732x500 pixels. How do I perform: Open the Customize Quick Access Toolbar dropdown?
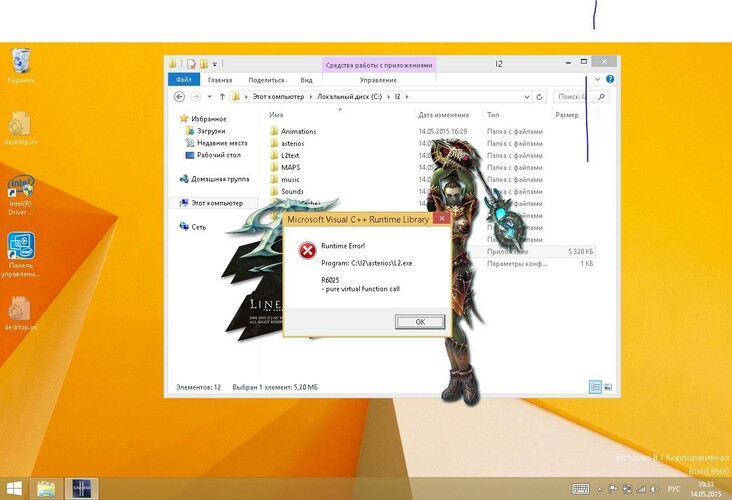coord(215,64)
